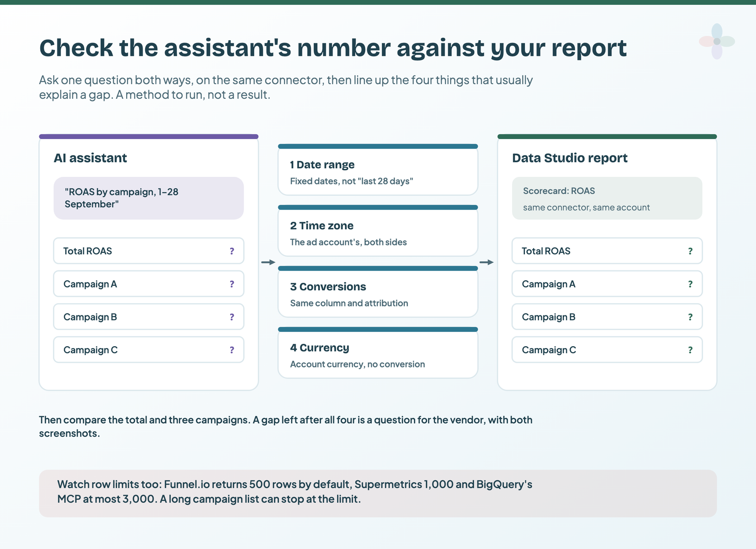Click the Scorecard: ROAS box
Image resolution: width=756 pixels, height=549 pixels.
[x=607, y=198]
